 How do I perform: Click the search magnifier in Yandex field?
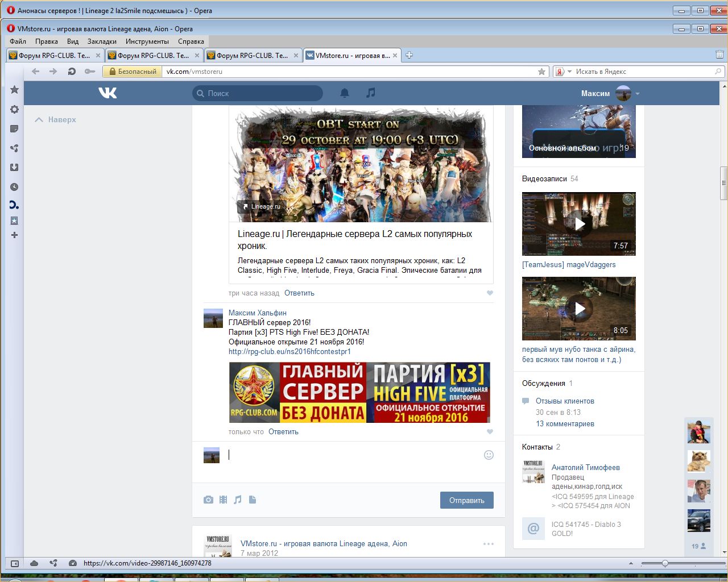pos(718,72)
